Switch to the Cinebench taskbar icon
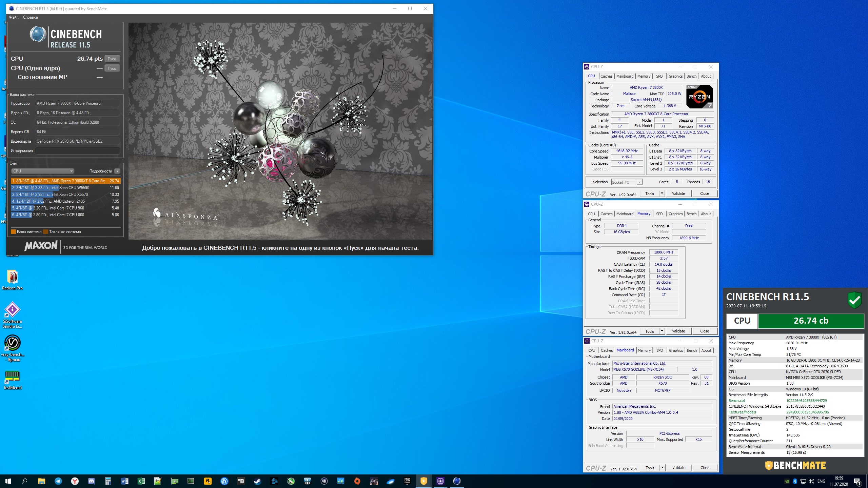This screenshot has height=488, width=868. (457, 481)
